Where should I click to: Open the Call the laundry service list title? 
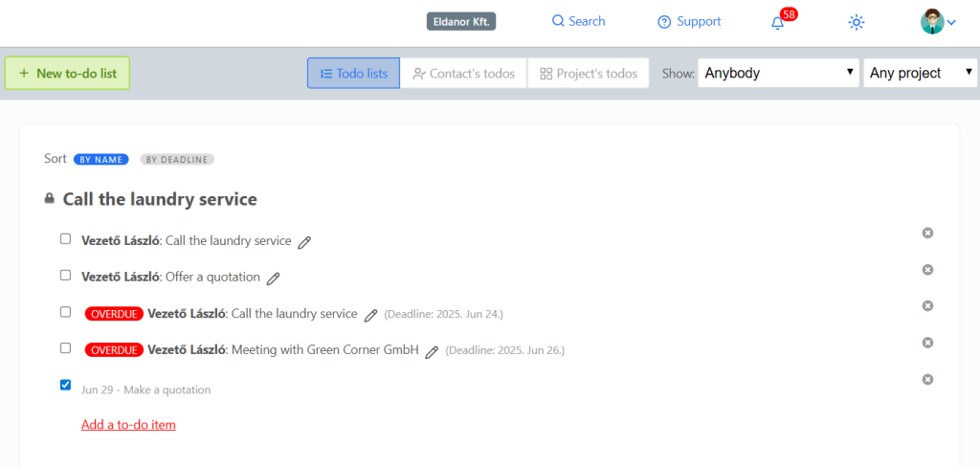[160, 199]
